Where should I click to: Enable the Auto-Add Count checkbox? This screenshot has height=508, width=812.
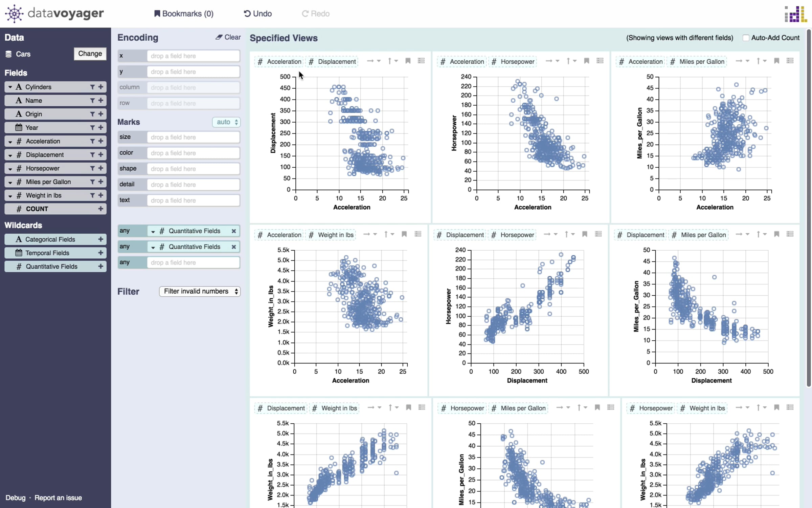746,38
